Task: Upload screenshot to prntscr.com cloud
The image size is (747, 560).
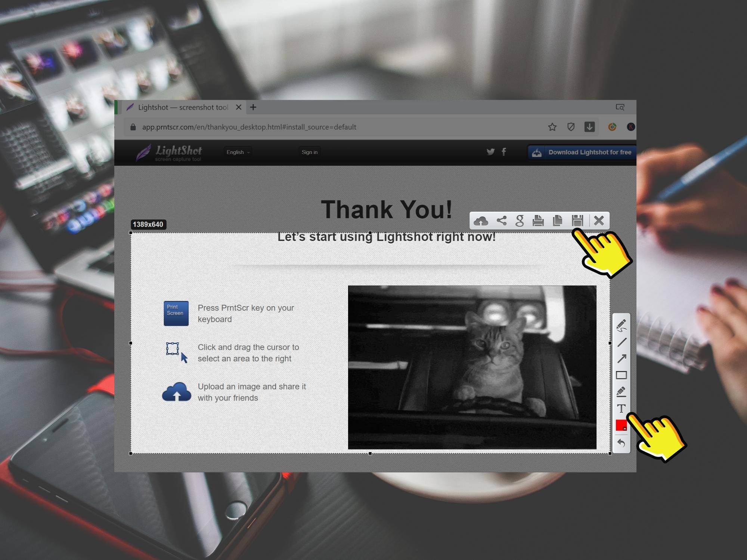Action: tap(481, 221)
